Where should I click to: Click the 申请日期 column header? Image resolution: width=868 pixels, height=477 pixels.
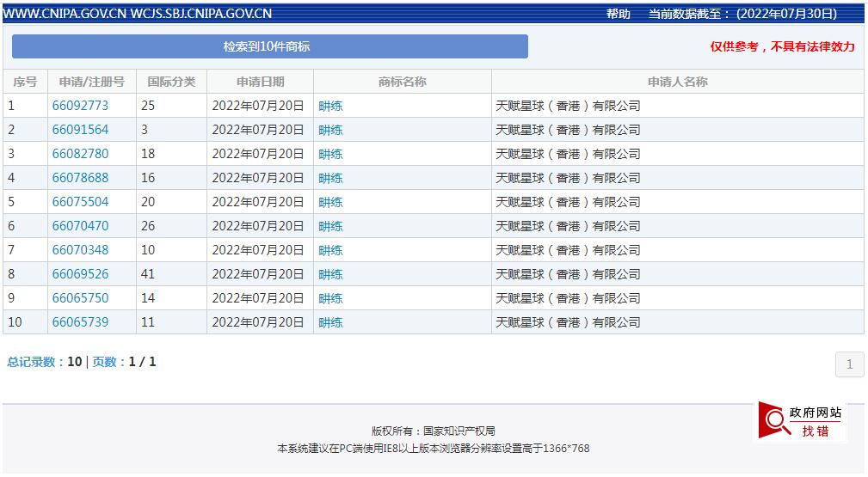tap(260, 82)
